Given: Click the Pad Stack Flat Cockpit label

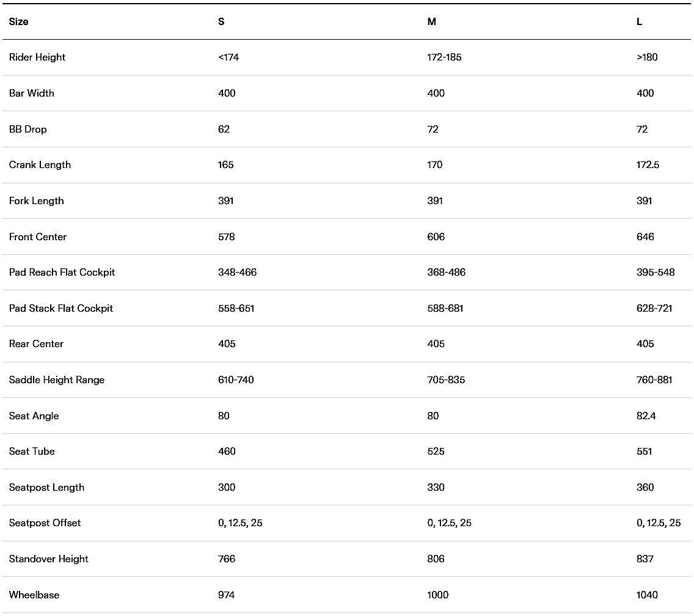Looking at the screenshot, I should [x=61, y=309].
